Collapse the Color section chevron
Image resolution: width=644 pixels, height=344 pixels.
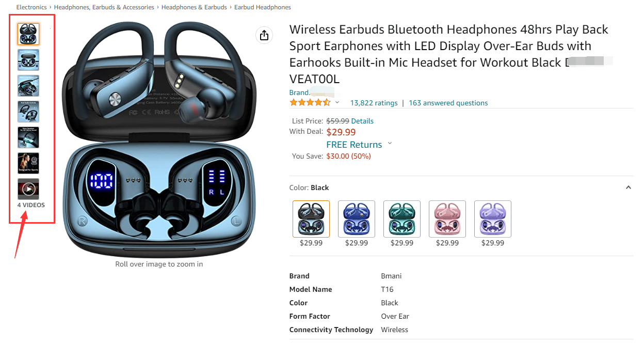[x=629, y=187]
